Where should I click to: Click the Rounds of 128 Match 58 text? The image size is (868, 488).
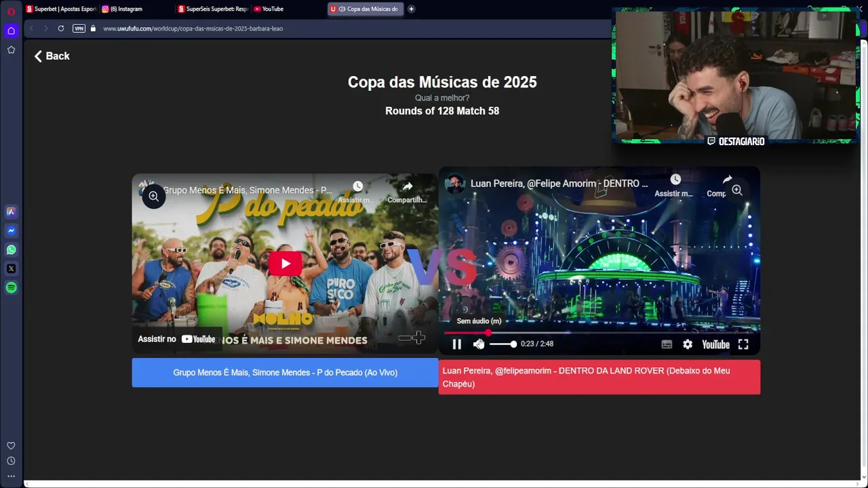[442, 111]
